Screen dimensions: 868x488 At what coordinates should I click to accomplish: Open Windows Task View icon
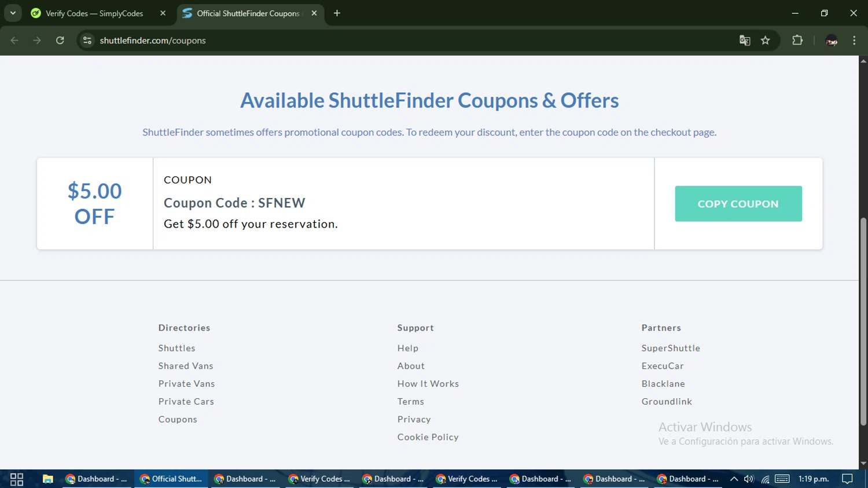click(x=17, y=479)
